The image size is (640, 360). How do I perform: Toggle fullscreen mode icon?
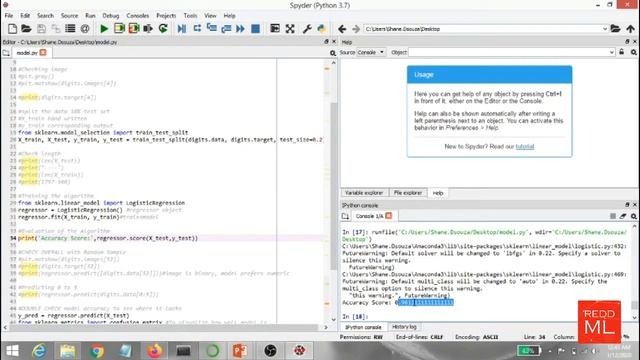click(x=290, y=29)
